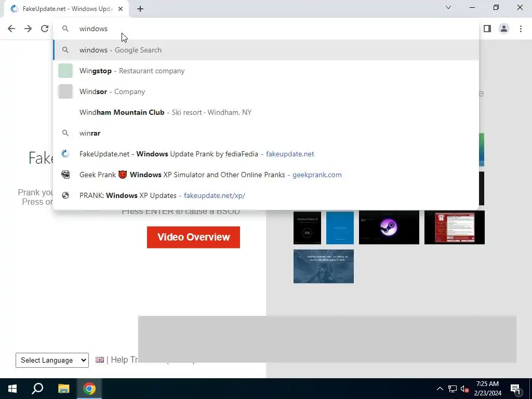Open the tab search chevron
Screen dimensions: 532x399
coord(448,7)
